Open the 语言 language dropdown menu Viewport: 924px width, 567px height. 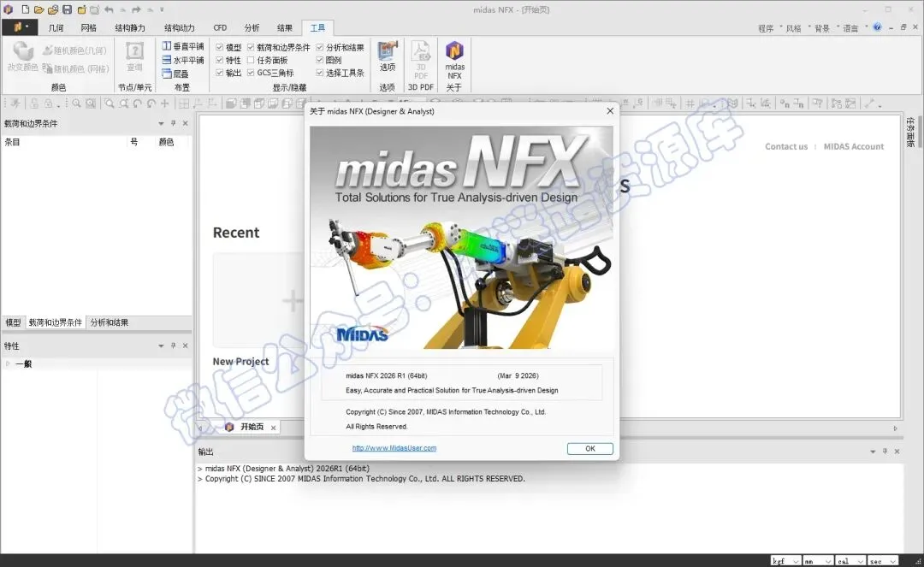(x=855, y=27)
